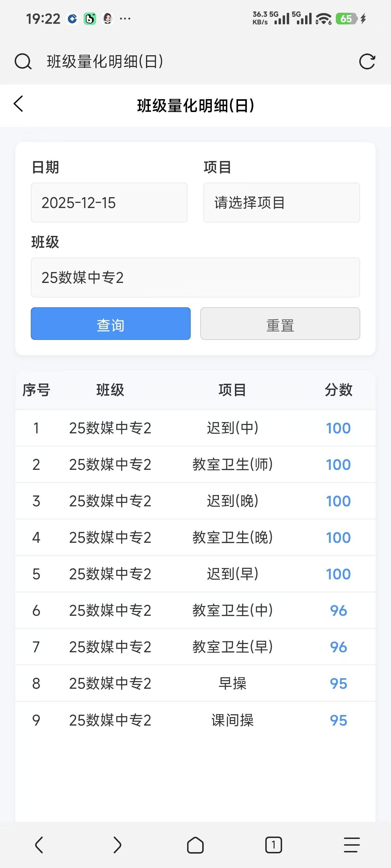Tap the address bar title text
The height and width of the screenshot is (868, 391).
pyautogui.click(x=105, y=62)
